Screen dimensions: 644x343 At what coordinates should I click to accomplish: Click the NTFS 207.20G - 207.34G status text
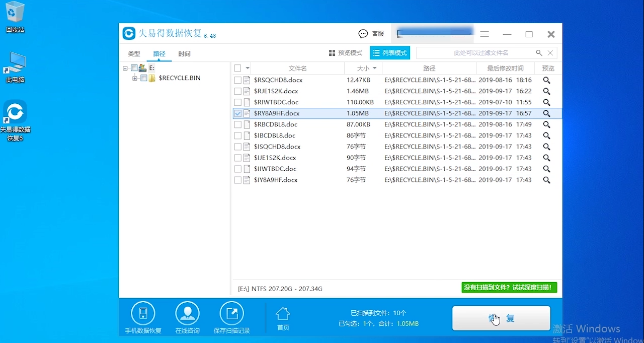coord(280,289)
